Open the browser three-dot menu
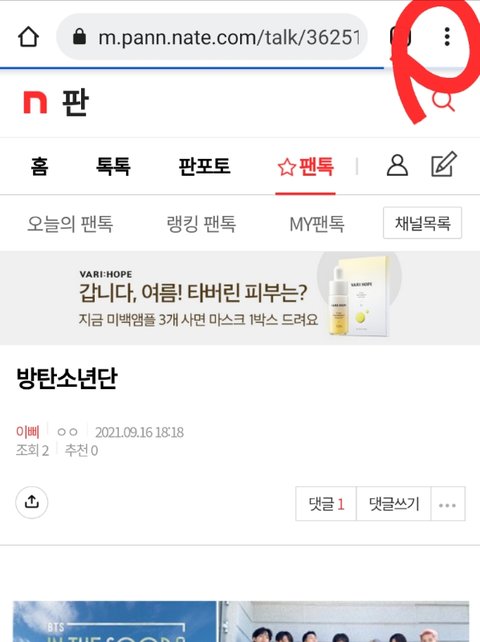480x642 pixels. tap(447, 37)
